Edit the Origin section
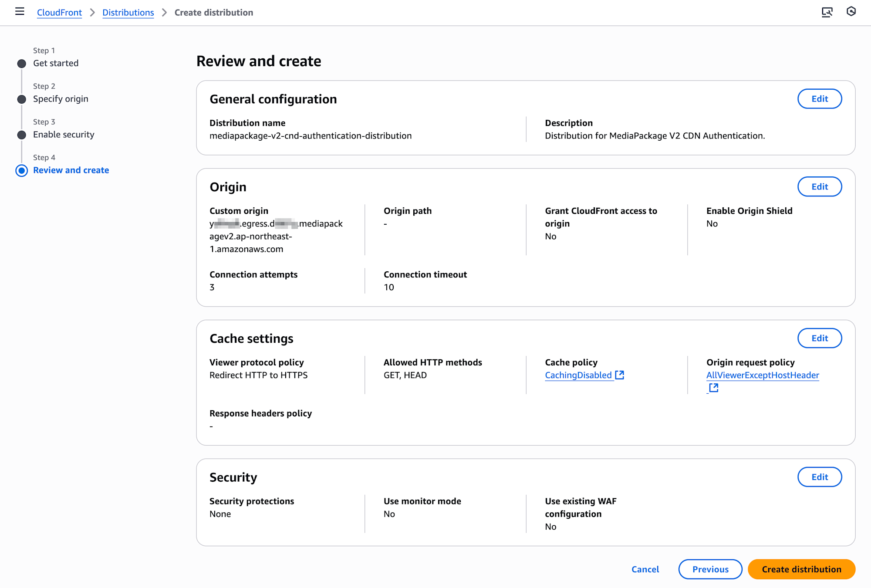The height and width of the screenshot is (588, 871). pos(819,187)
